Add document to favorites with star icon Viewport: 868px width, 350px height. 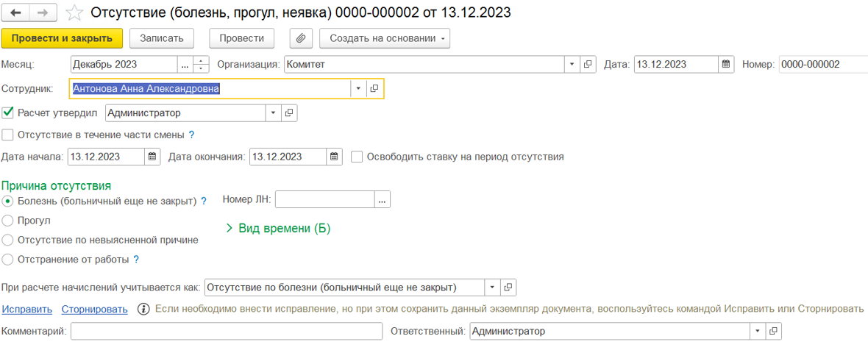click(74, 13)
